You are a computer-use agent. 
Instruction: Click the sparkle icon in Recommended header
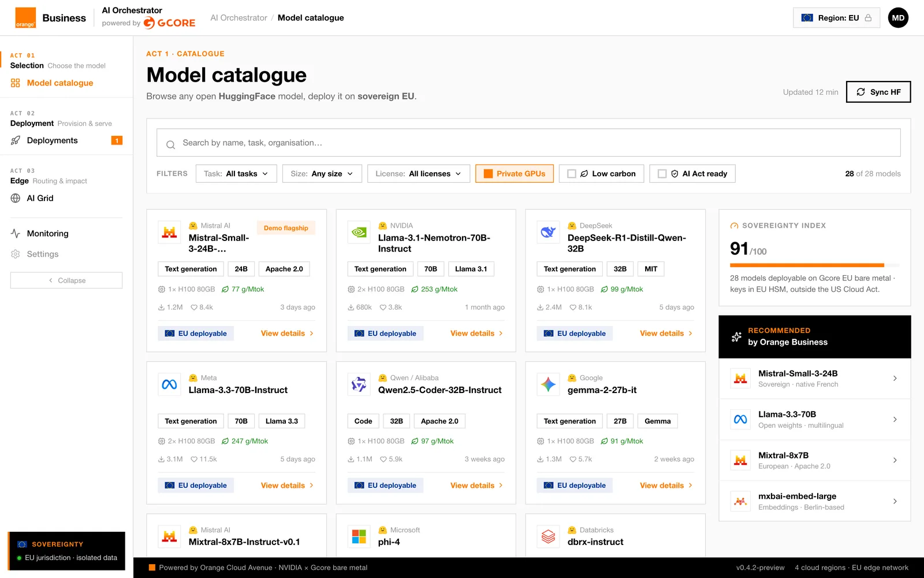point(736,336)
